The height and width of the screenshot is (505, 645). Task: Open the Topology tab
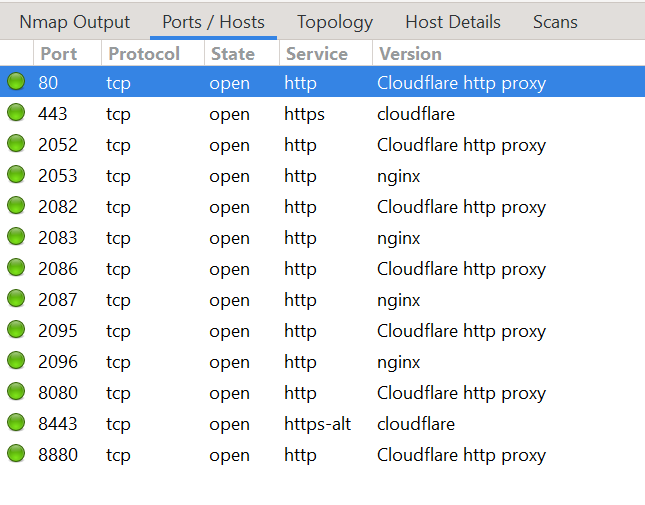click(x=335, y=21)
